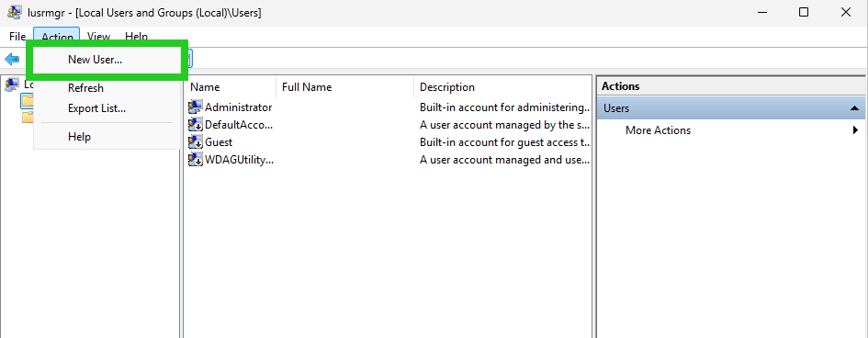Click the Administrator account icon
Image resolution: width=868 pixels, height=338 pixels.
(196, 107)
